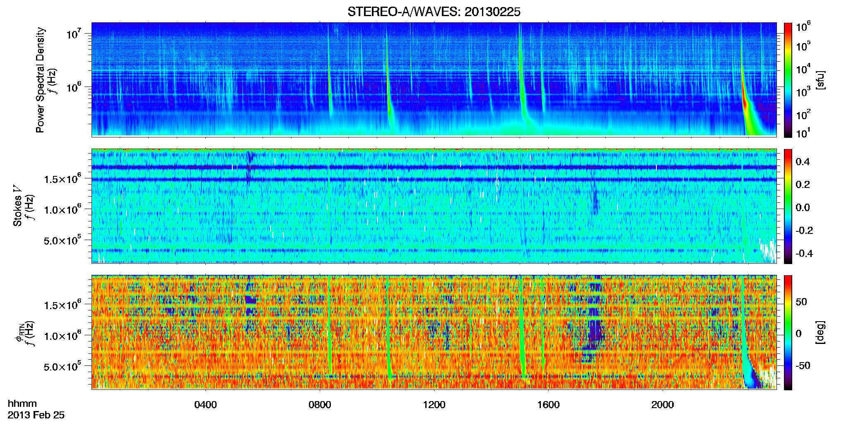The height and width of the screenshot is (447, 868).
Task: Click 1.0×10^6 tick in Stokes V panel
Action: (62, 209)
